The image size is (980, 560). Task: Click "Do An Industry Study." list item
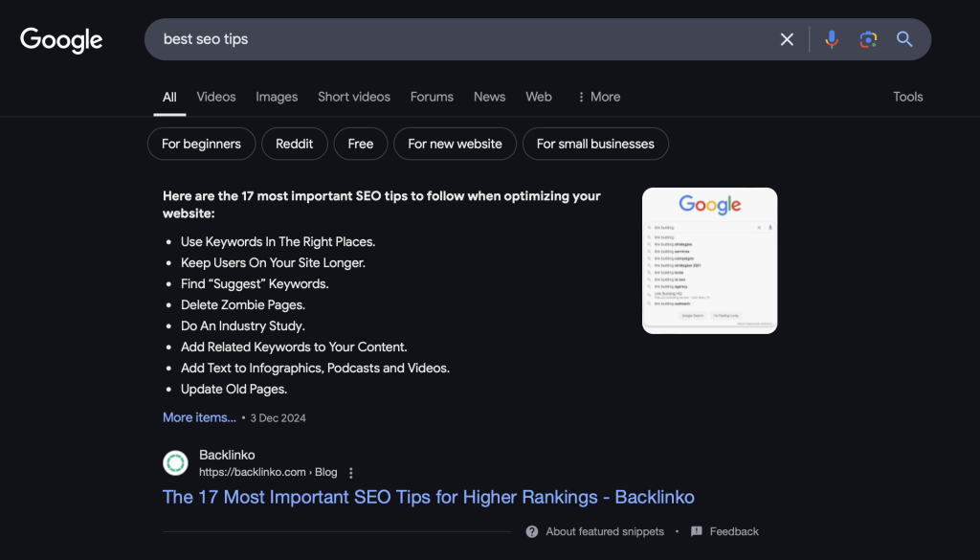coord(242,326)
